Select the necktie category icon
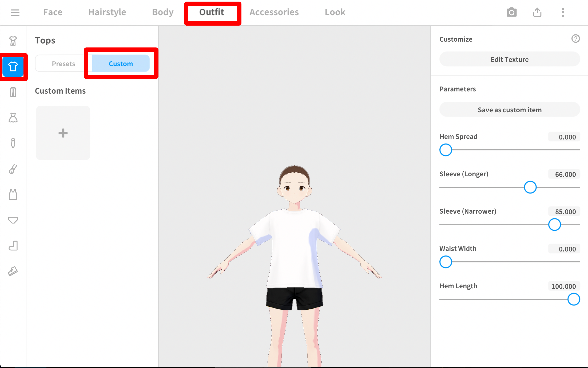The height and width of the screenshot is (368, 588). point(13,143)
